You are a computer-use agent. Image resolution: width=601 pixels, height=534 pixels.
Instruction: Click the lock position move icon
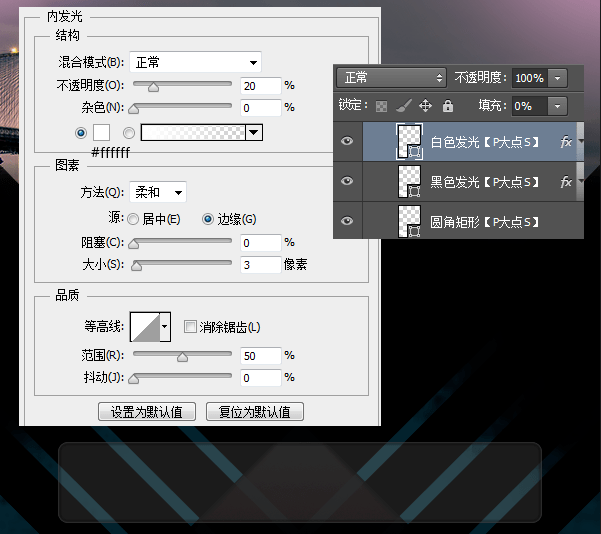click(x=425, y=105)
